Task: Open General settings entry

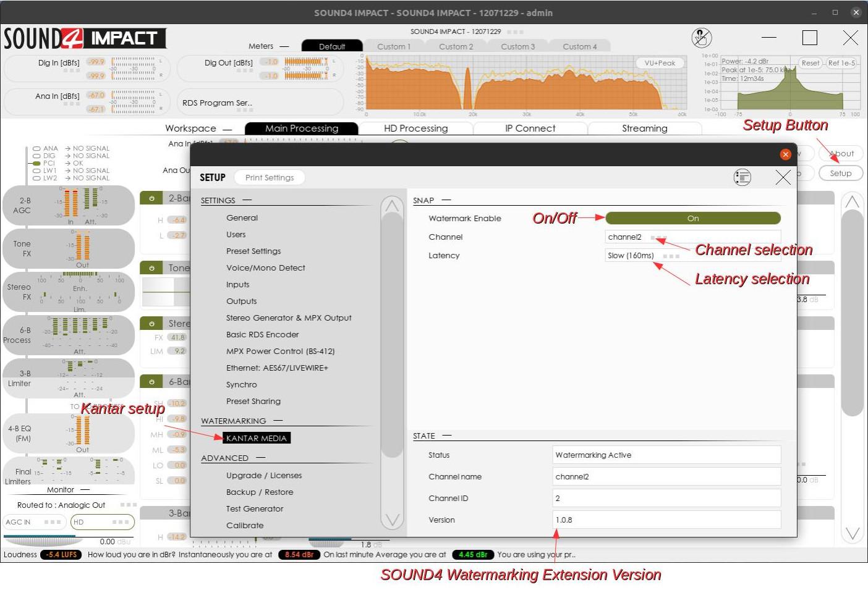Action: click(x=242, y=217)
